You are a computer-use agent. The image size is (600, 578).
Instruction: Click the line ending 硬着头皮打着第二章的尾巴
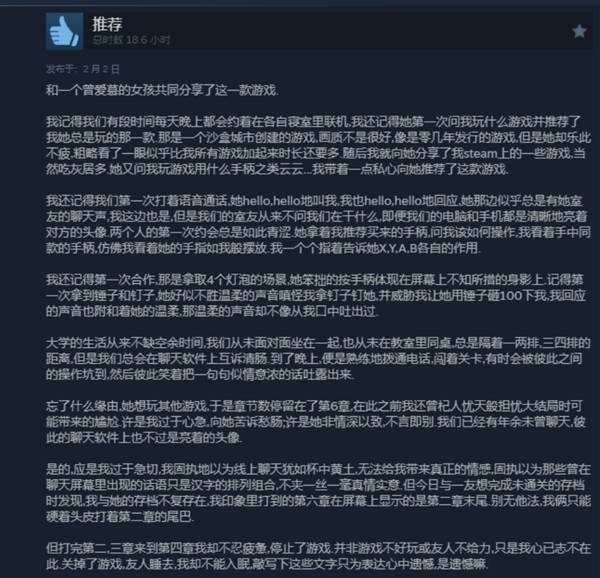[120, 517]
